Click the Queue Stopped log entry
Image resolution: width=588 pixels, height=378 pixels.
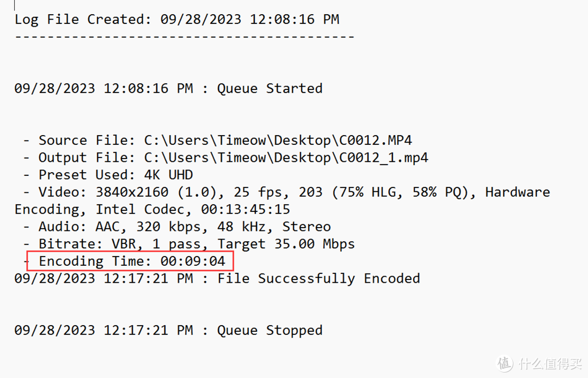click(x=168, y=331)
